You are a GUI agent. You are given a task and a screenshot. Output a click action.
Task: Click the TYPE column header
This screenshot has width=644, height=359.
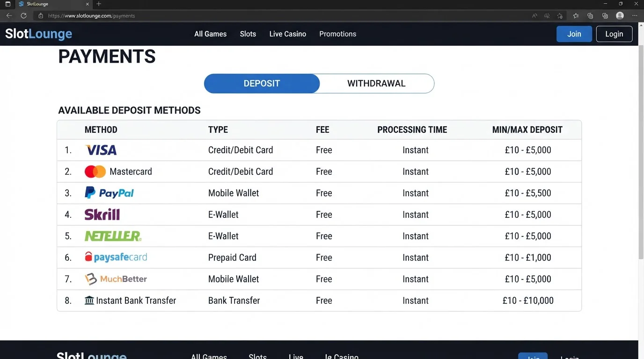[218, 130]
